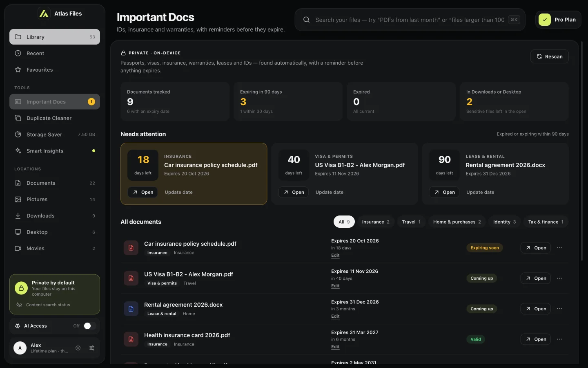Viewport: 588px width, 368px height.
Task: Click the more options dots for Car insurance row
Action: pyautogui.click(x=559, y=248)
